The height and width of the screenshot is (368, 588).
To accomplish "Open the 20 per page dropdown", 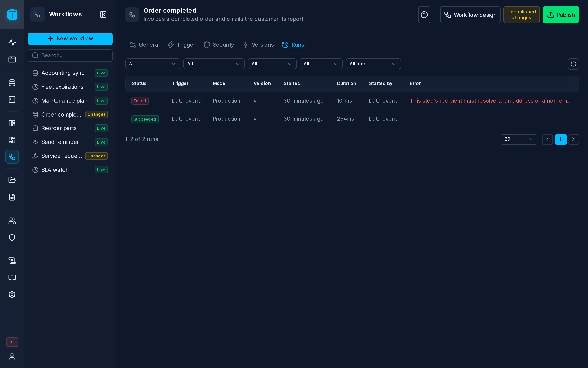I will 519,139.
